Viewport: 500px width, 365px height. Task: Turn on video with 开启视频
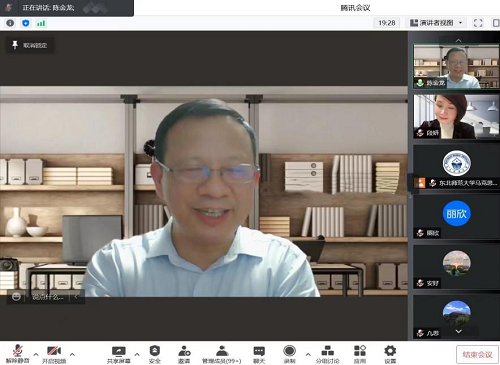coord(54,354)
